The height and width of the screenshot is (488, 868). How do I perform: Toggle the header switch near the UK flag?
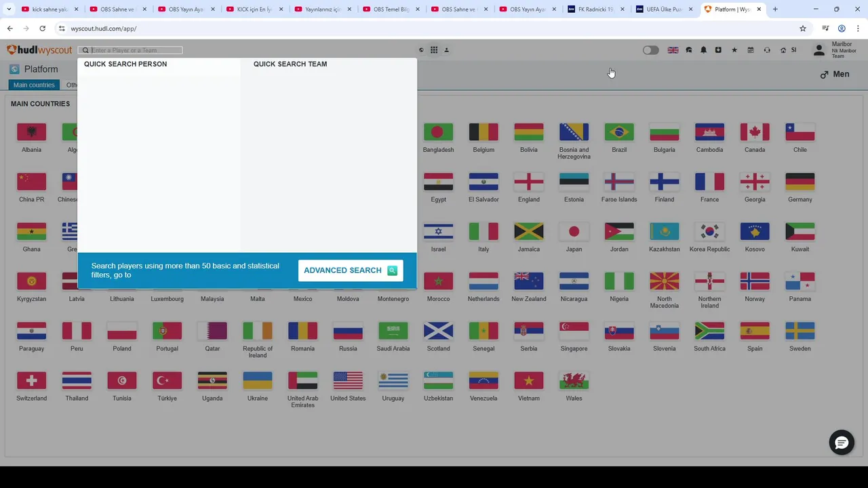650,50
